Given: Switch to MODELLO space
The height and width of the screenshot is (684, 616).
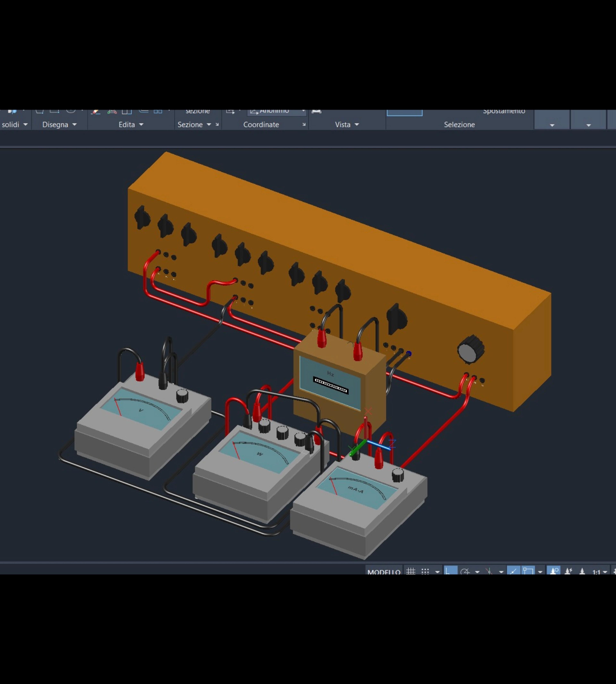Looking at the screenshot, I should tap(384, 572).
